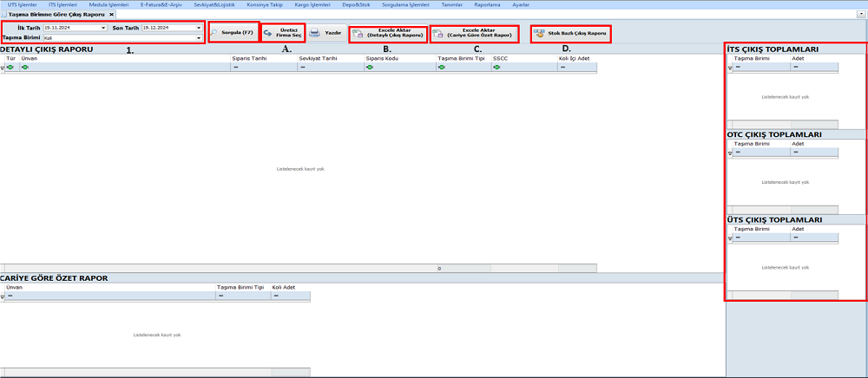Click the printer icon on Yazdır
This screenshot has width=868, height=378.
[314, 34]
